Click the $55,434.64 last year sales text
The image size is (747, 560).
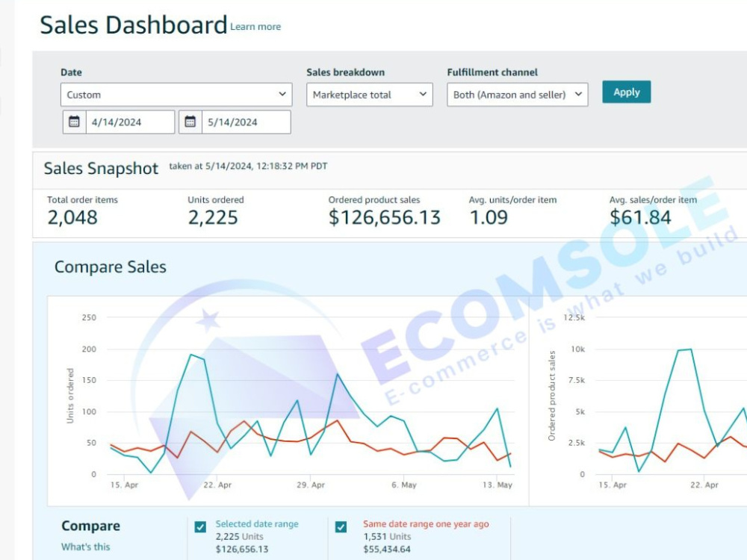click(387, 549)
